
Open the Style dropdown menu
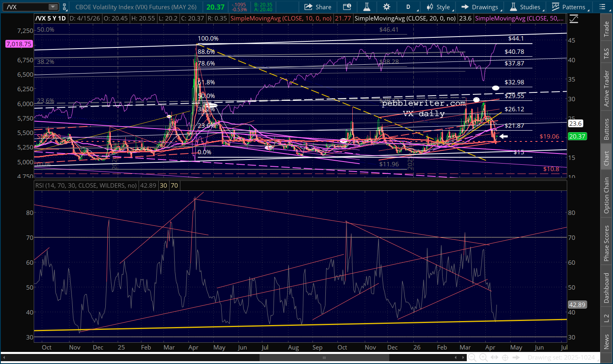438,7
